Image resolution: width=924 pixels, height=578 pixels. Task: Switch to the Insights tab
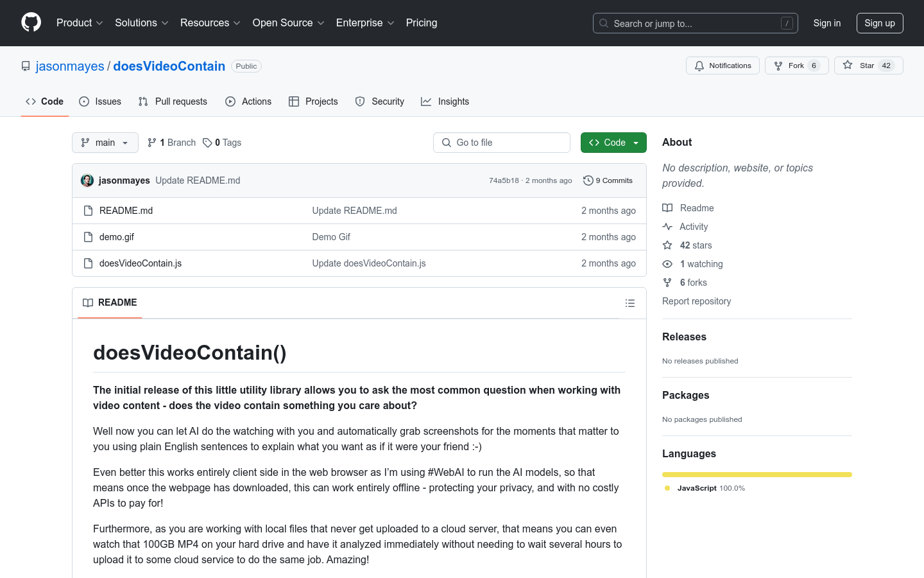point(445,101)
